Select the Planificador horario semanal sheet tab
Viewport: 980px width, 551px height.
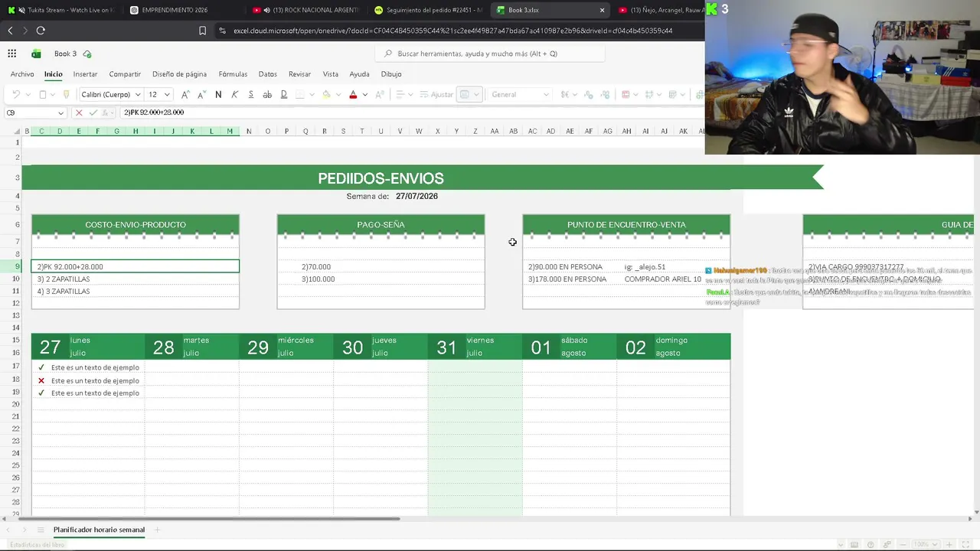point(99,530)
